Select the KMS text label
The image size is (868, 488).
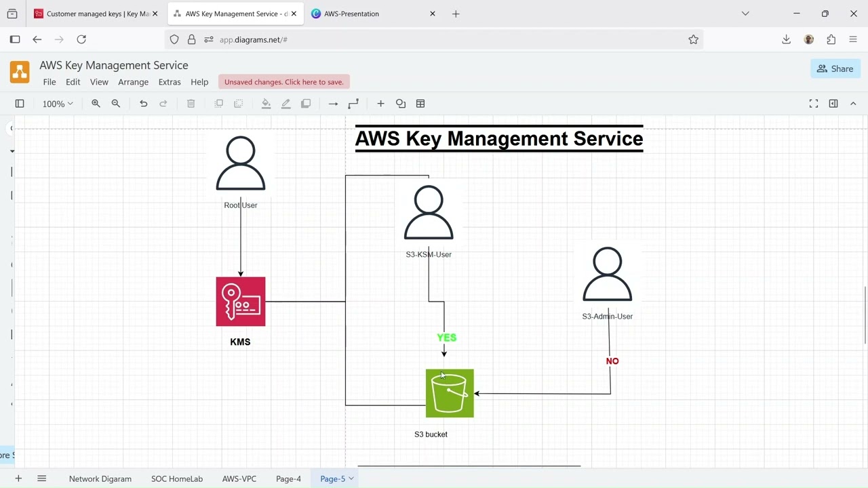point(240,342)
